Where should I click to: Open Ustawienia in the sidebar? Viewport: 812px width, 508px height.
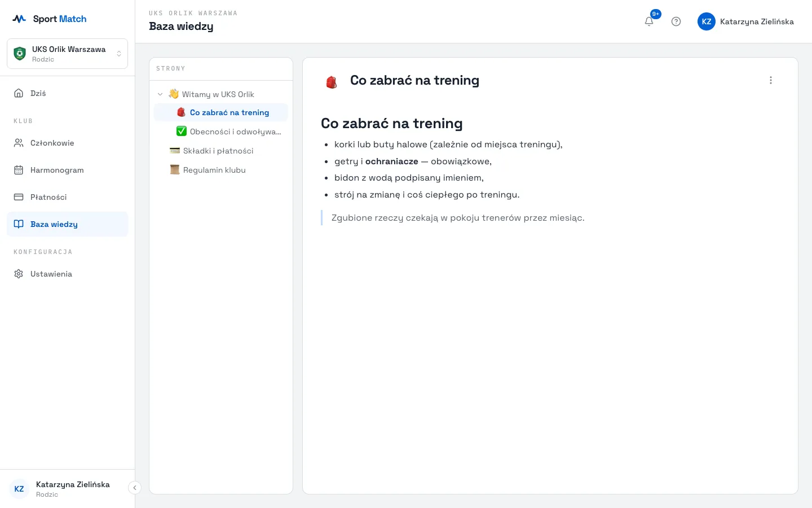(68, 274)
